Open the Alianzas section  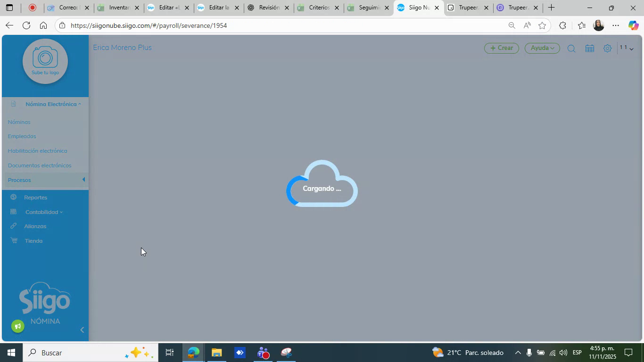tap(35, 226)
